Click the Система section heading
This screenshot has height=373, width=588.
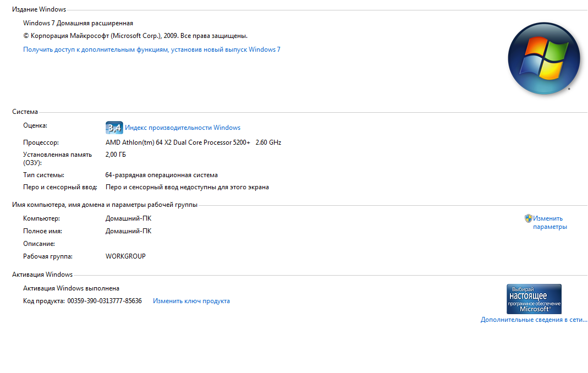25,112
